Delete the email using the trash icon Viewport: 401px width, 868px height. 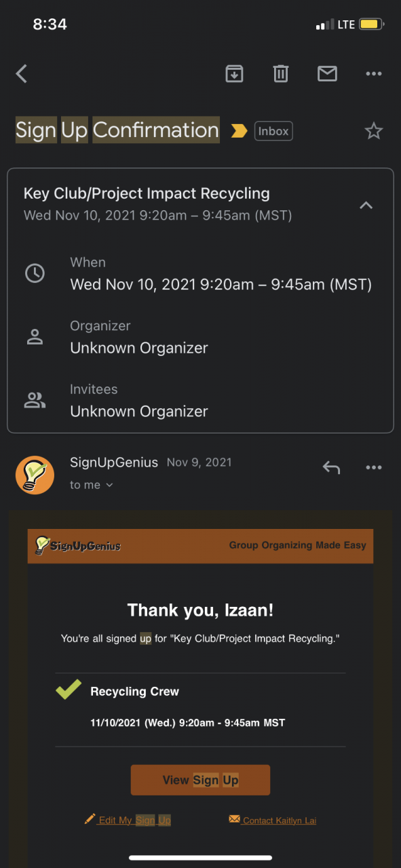tap(281, 73)
